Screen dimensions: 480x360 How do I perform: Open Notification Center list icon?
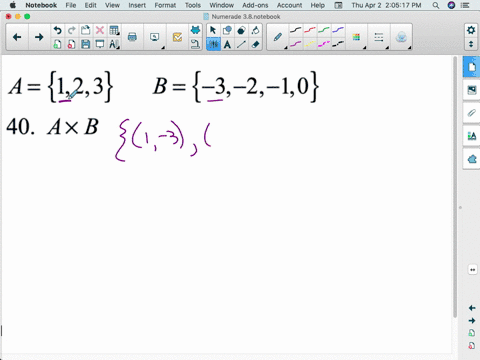[x=465, y=5]
